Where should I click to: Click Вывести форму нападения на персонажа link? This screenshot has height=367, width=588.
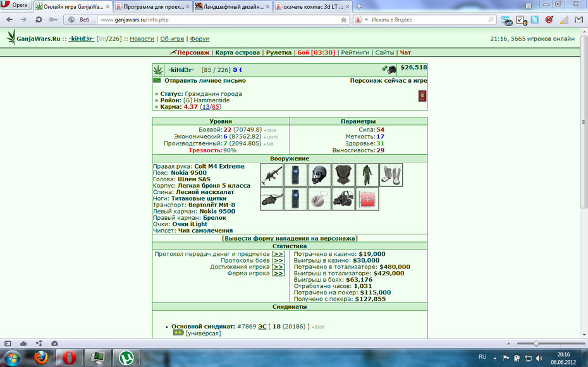click(290, 238)
